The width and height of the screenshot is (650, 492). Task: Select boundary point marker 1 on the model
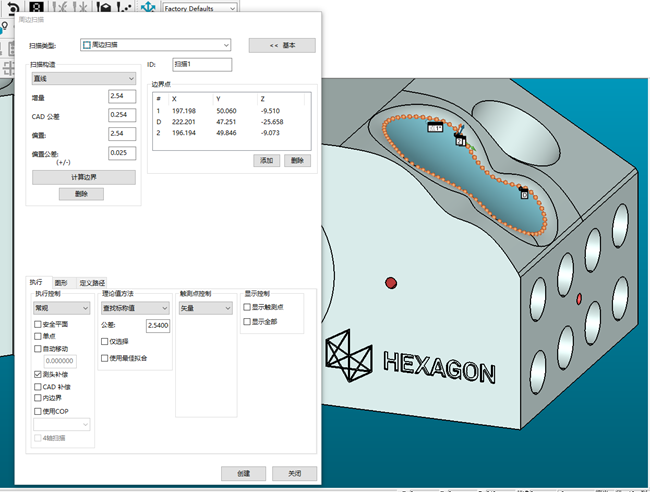click(x=435, y=128)
